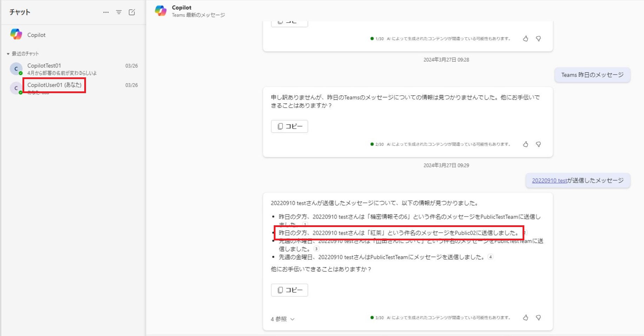Select the Teams 昨日のメッセージ user message

pyautogui.click(x=592, y=75)
